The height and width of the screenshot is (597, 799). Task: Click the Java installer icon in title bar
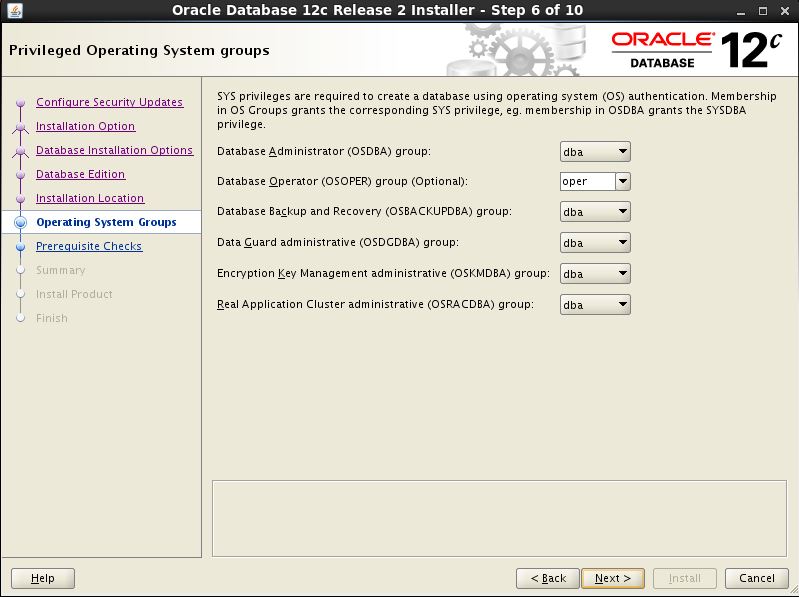[x=15, y=10]
